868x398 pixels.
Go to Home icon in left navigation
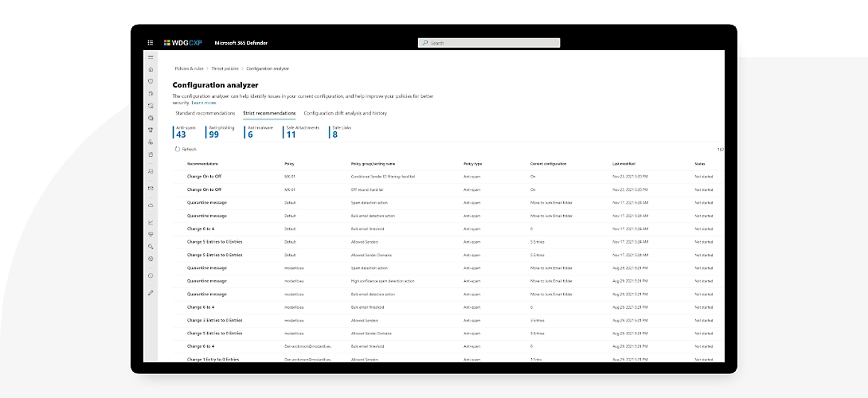point(151,69)
